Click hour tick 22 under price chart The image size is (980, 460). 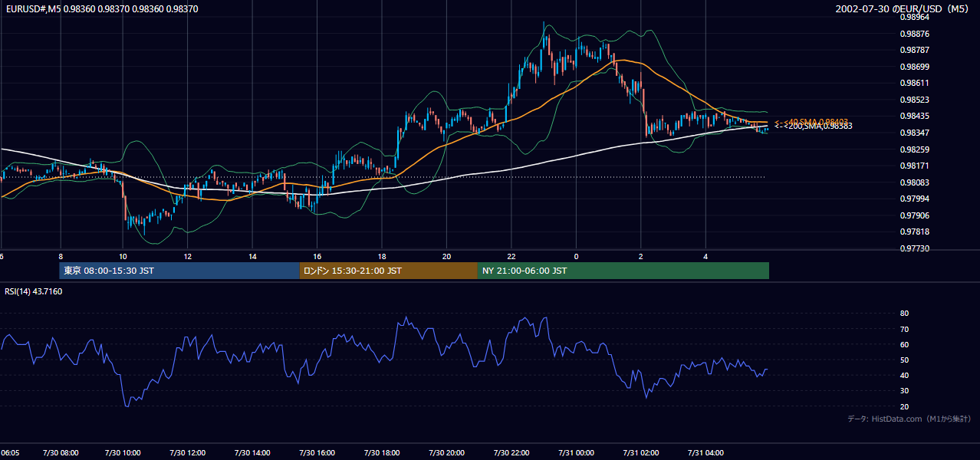coord(511,256)
